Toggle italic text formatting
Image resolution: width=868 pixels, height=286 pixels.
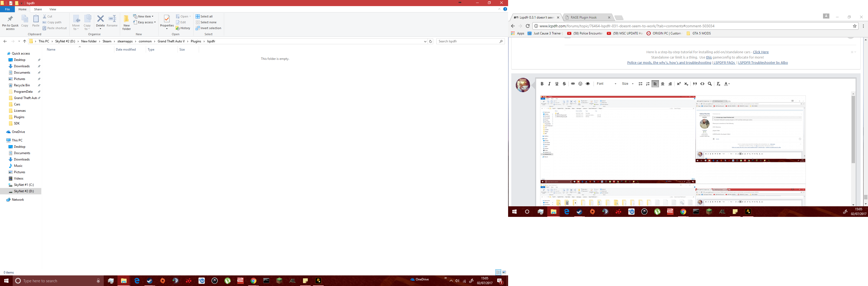[549, 84]
